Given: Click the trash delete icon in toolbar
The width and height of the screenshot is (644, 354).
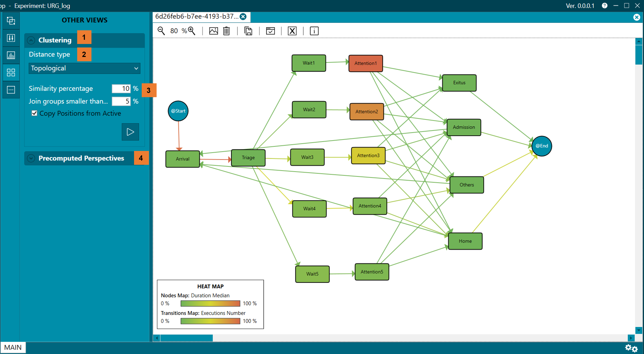Looking at the screenshot, I should pyautogui.click(x=227, y=31).
